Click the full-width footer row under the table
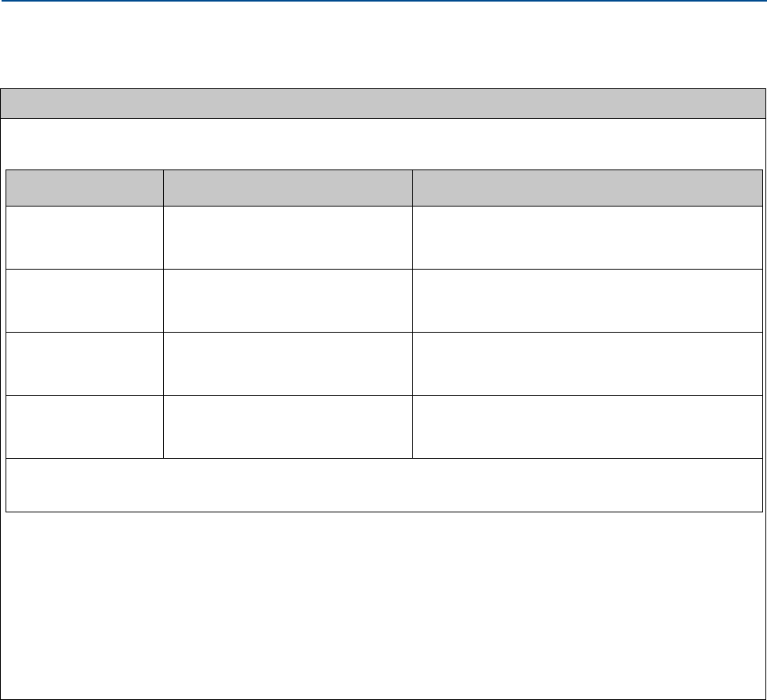 [383, 485]
